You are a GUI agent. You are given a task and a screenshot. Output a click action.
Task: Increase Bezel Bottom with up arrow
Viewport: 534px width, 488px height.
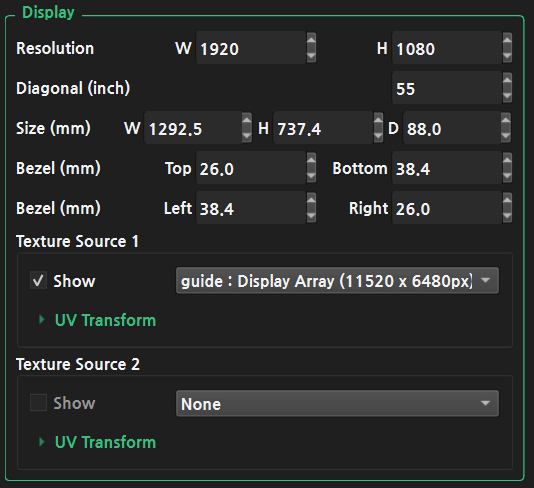[507, 160]
